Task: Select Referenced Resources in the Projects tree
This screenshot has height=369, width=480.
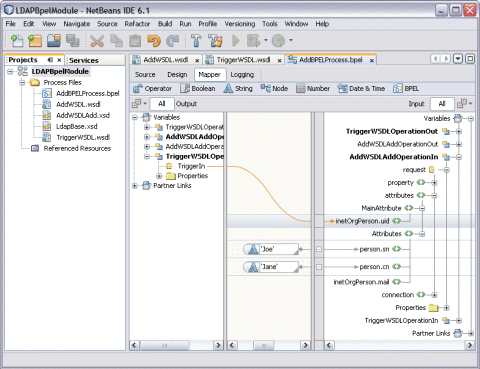Action: [x=77, y=149]
